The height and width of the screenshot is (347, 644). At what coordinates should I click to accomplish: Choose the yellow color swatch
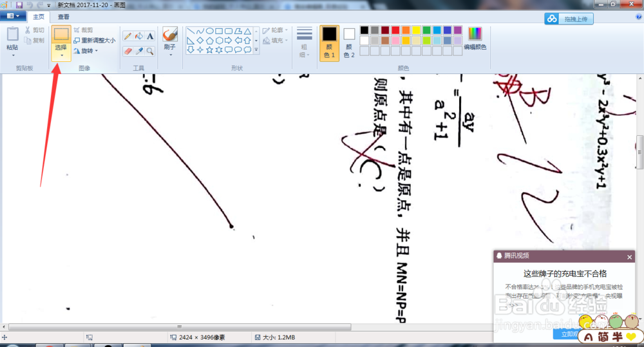pyautogui.click(x=416, y=30)
